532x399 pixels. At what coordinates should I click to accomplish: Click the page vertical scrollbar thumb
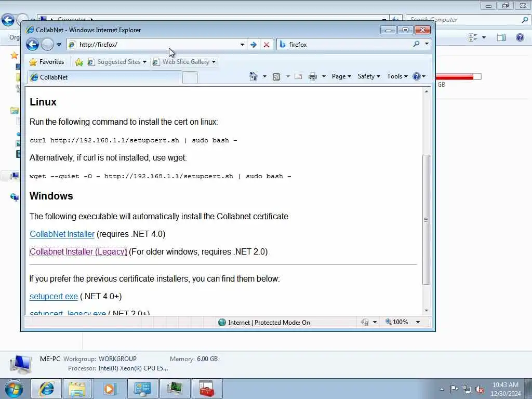[x=427, y=220]
